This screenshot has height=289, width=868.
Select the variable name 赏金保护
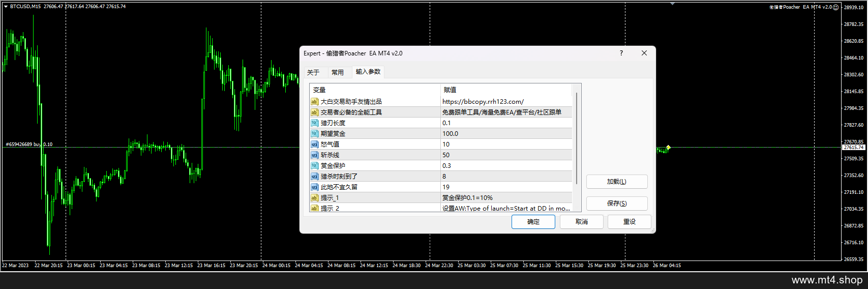(x=333, y=166)
